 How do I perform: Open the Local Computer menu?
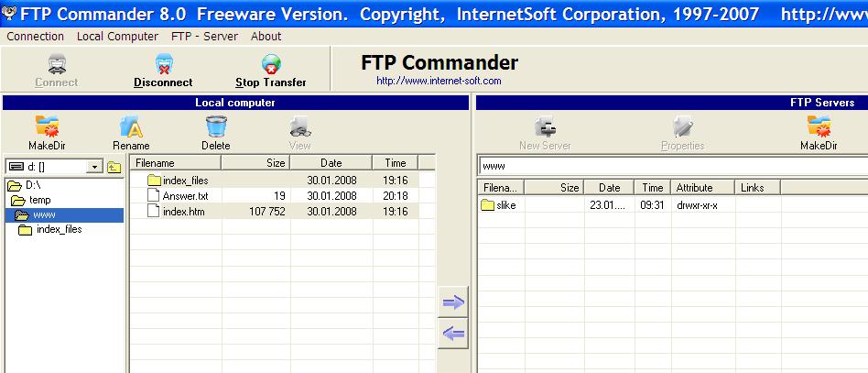[x=117, y=37]
